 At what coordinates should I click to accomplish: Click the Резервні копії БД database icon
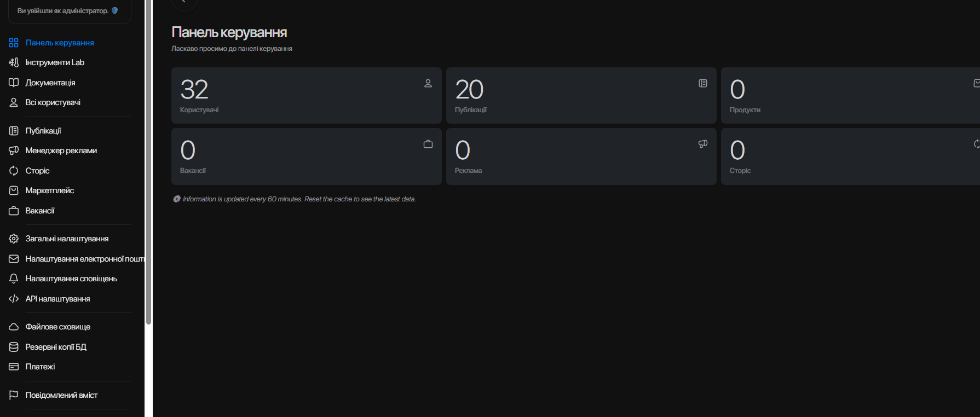click(x=14, y=347)
